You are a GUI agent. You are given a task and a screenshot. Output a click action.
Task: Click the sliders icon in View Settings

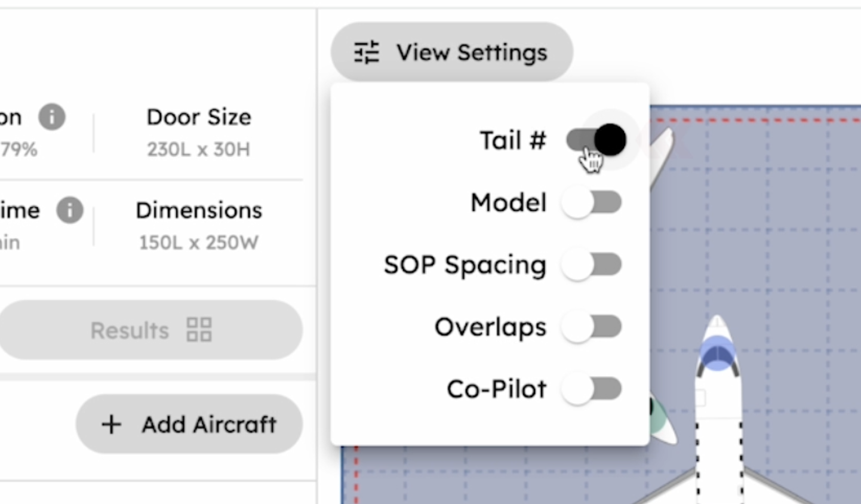pyautogui.click(x=367, y=53)
